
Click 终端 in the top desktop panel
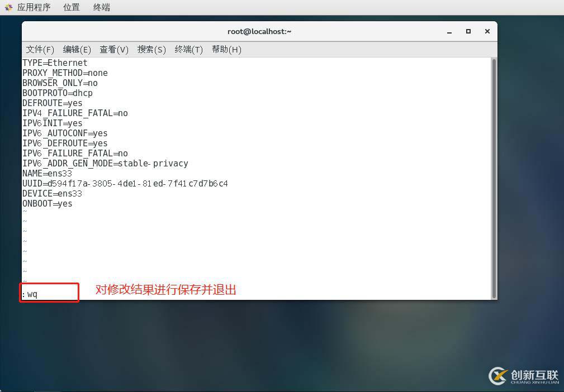click(x=101, y=7)
